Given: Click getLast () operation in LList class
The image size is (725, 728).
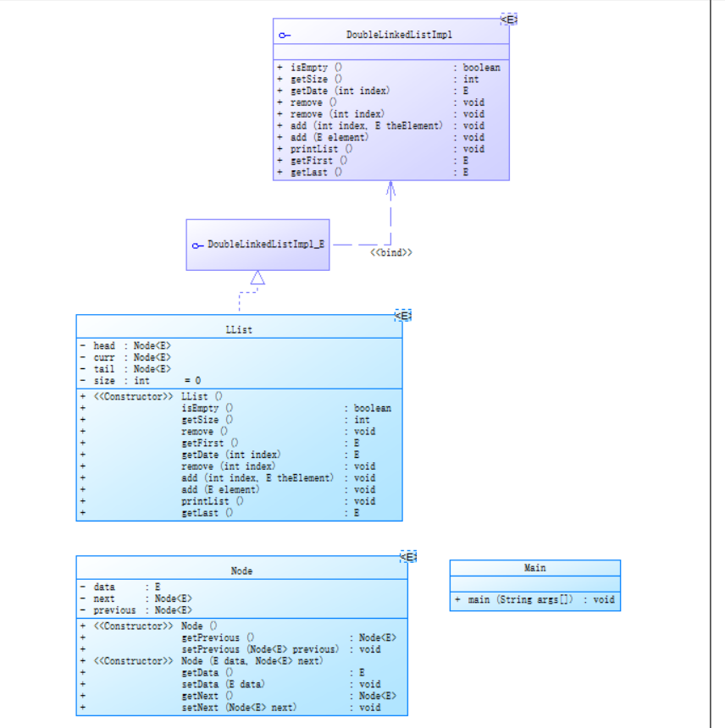Looking at the screenshot, I should point(208,513).
